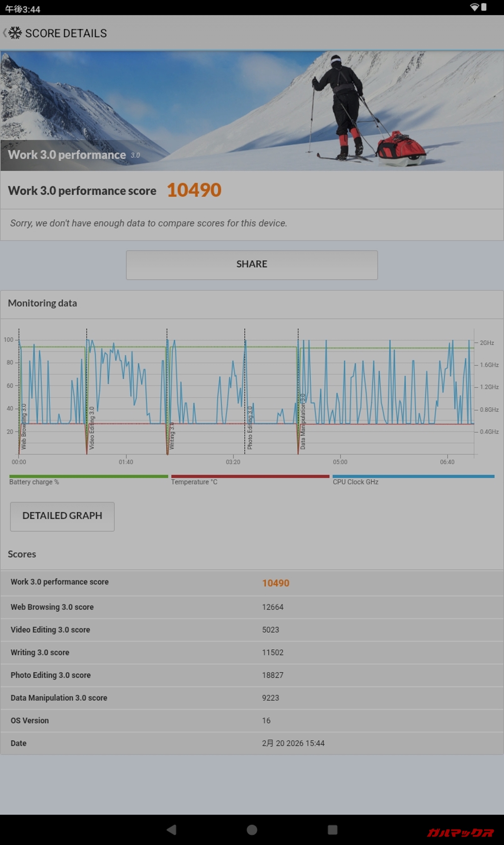
Task: Tap the Wi-Fi status icon
Action: click(474, 7)
